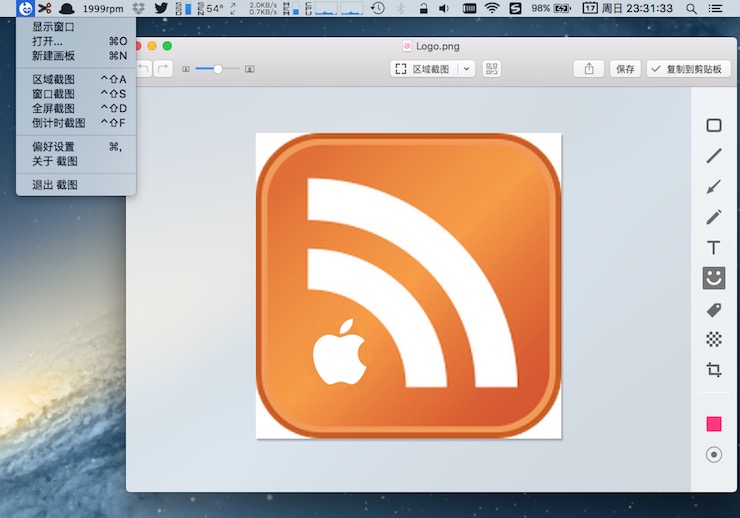Click the Twitter bird menu bar icon
The width and height of the screenshot is (740, 518).
pos(161,8)
